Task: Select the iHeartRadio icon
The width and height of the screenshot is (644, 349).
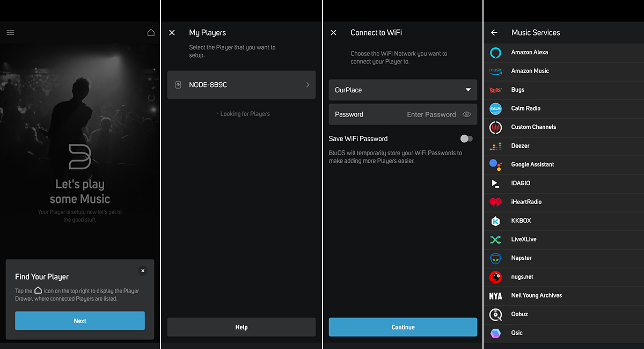Action: pos(495,202)
